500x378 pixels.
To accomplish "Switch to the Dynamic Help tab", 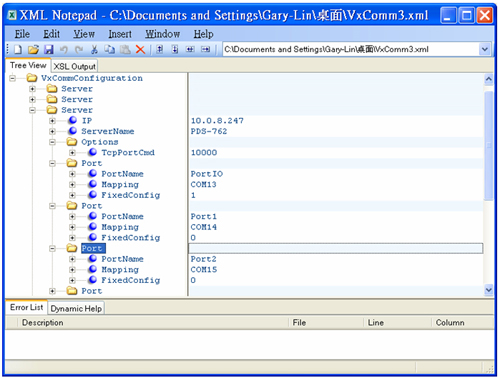I will [76, 308].
